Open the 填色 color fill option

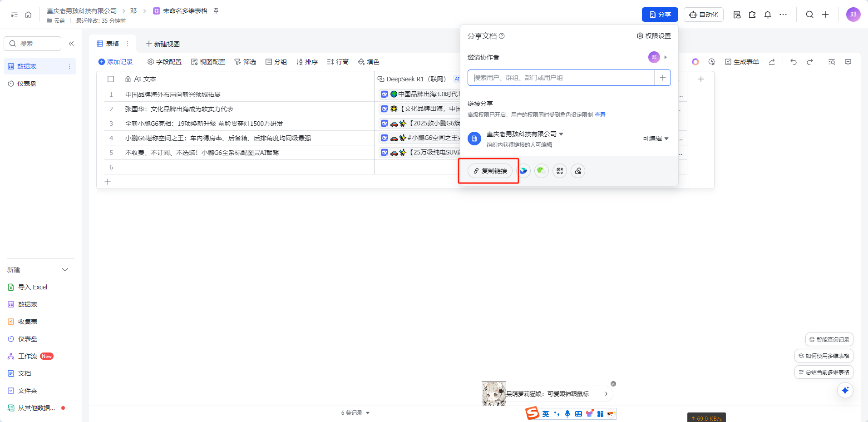(x=368, y=62)
